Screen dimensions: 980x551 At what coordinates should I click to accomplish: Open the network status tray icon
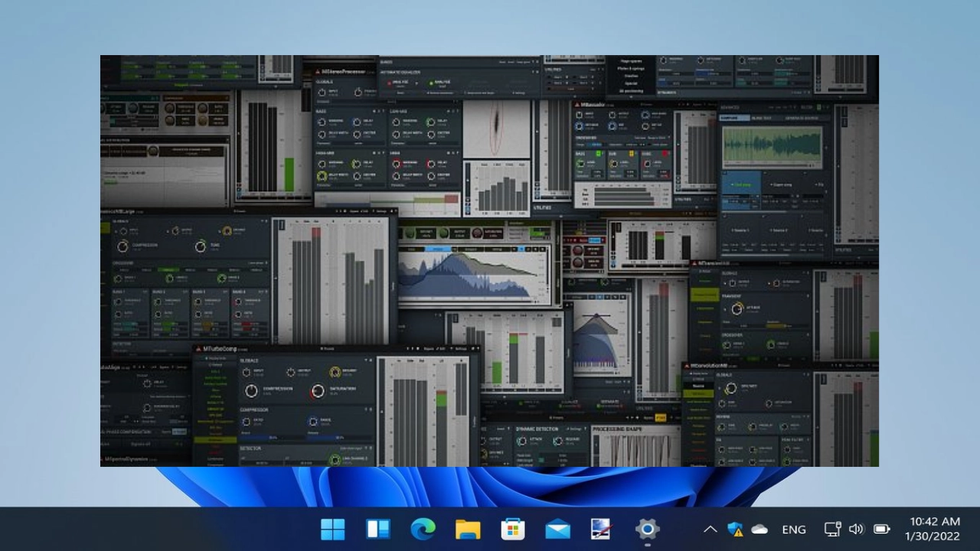[x=832, y=529]
